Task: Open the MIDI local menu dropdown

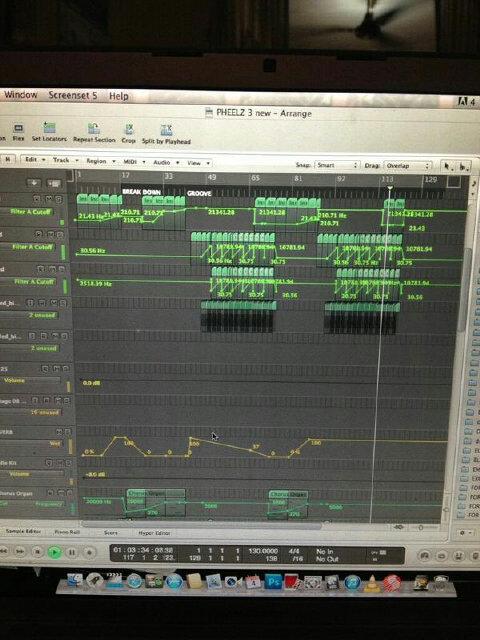Action: pyautogui.click(x=134, y=162)
